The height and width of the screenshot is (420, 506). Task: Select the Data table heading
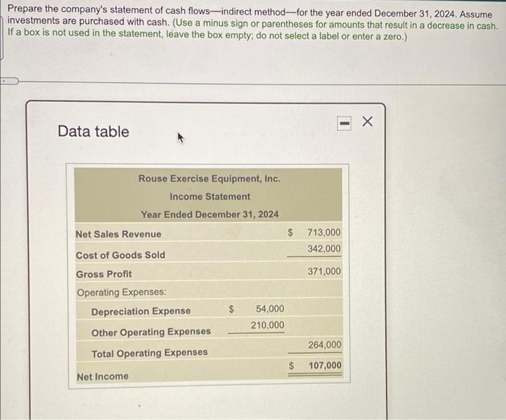point(93,132)
